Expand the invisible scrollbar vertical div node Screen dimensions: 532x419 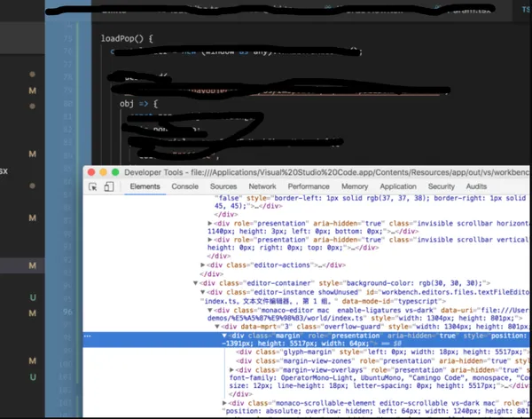pos(210,240)
